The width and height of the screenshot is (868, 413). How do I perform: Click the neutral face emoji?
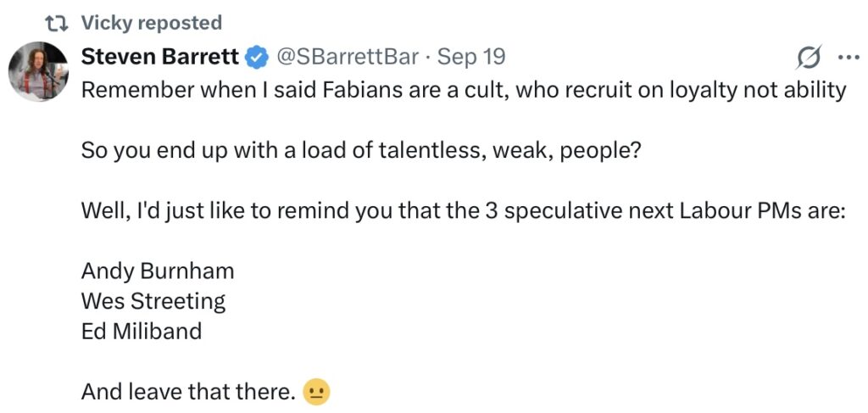click(x=316, y=392)
